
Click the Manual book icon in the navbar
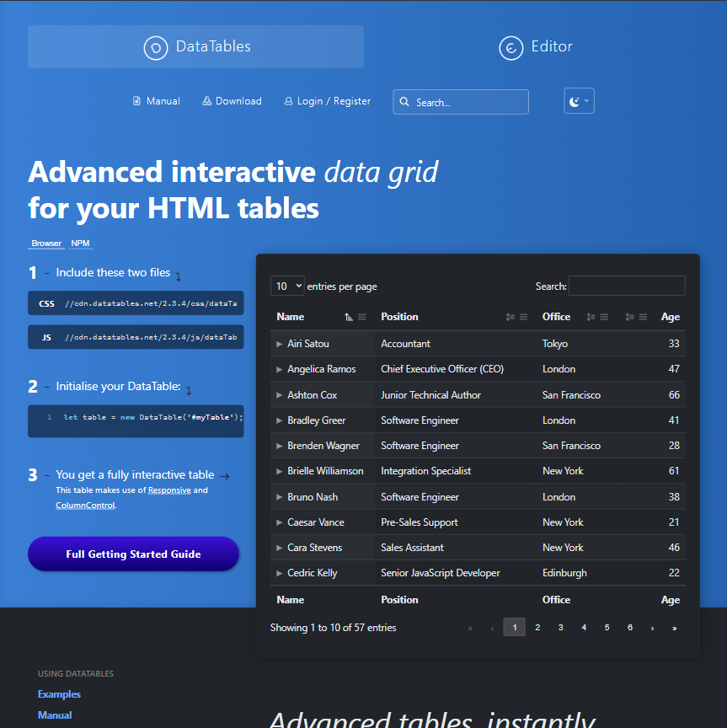[x=136, y=100]
